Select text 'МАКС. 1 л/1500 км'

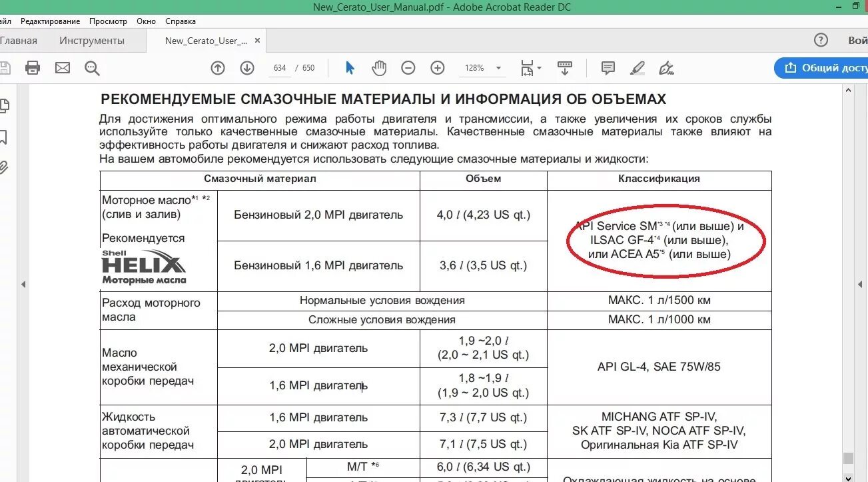pyautogui.click(x=659, y=301)
